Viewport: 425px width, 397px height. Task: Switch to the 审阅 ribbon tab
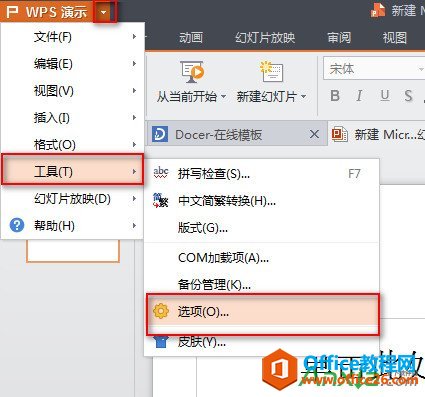(339, 38)
